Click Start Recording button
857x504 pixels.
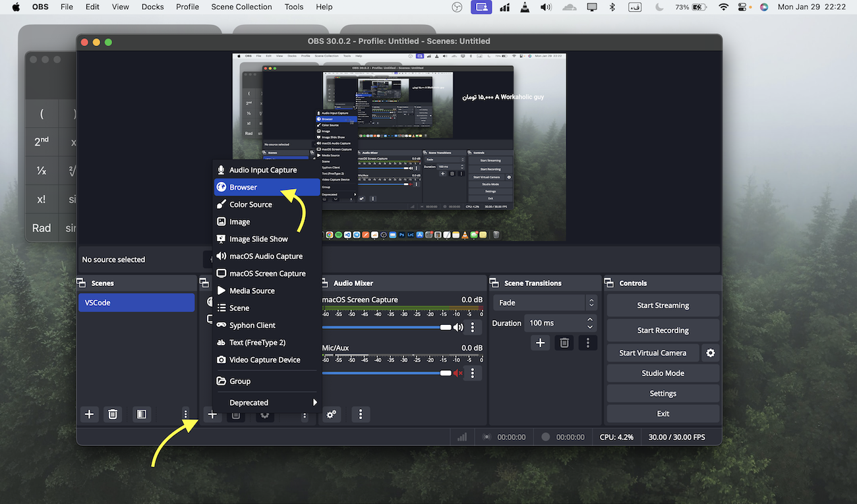[x=663, y=331]
